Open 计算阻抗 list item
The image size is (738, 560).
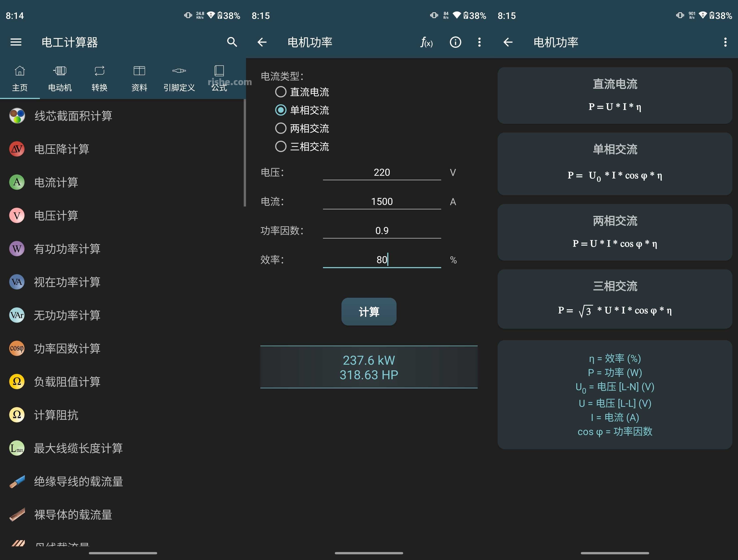click(x=122, y=415)
